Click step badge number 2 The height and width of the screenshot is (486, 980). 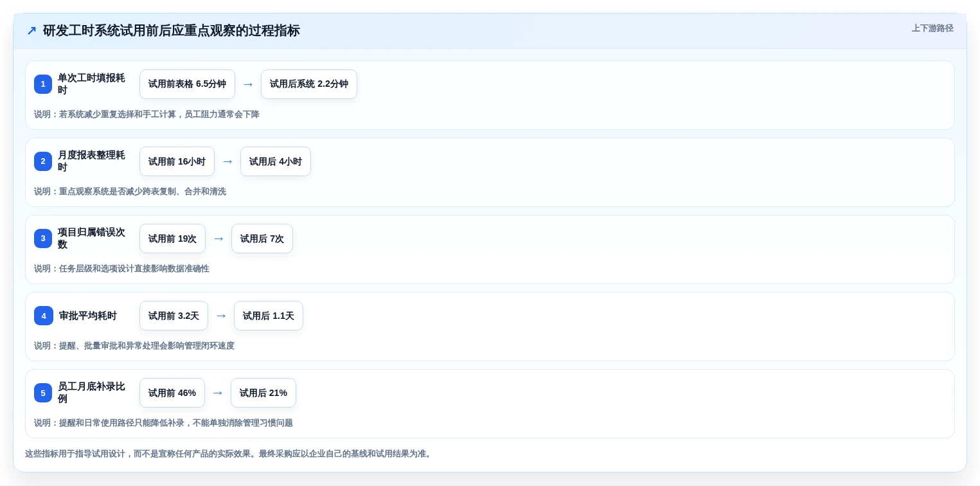[43, 161]
